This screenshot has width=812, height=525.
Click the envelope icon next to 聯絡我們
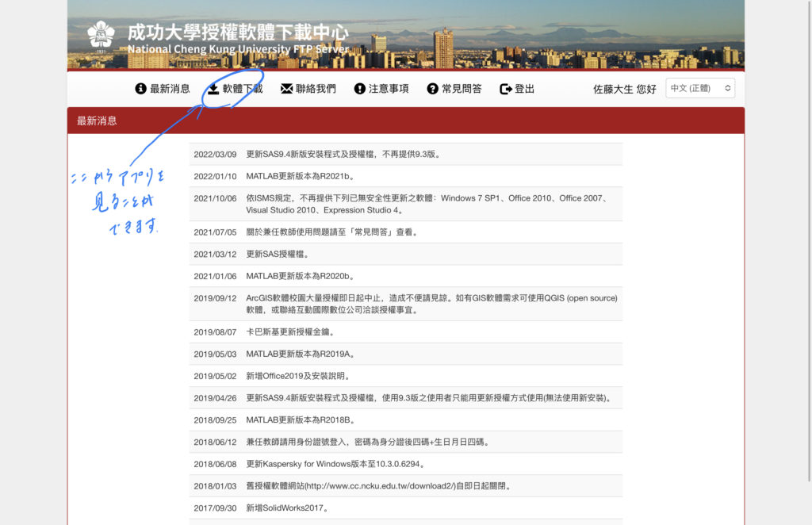coord(285,89)
